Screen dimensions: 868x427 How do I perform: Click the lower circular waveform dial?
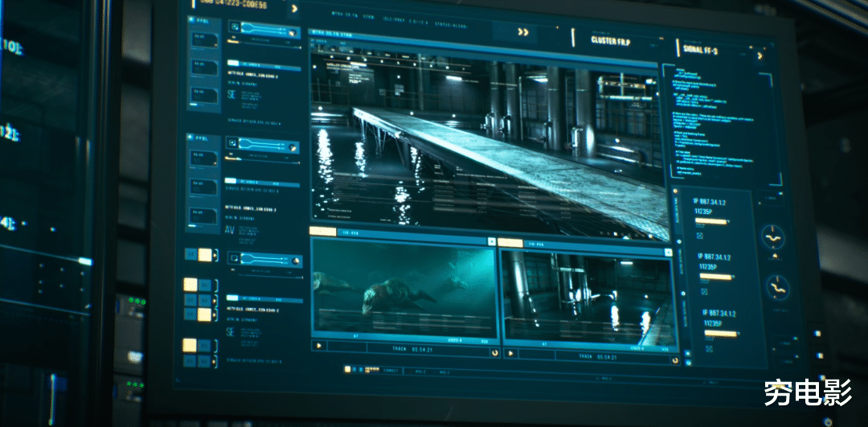pos(778,287)
